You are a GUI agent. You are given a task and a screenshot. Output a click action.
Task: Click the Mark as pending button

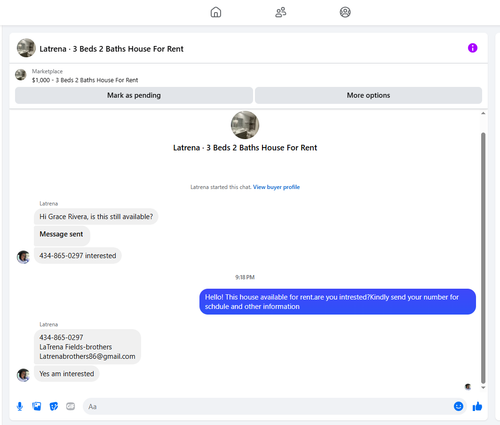[134, 95]
